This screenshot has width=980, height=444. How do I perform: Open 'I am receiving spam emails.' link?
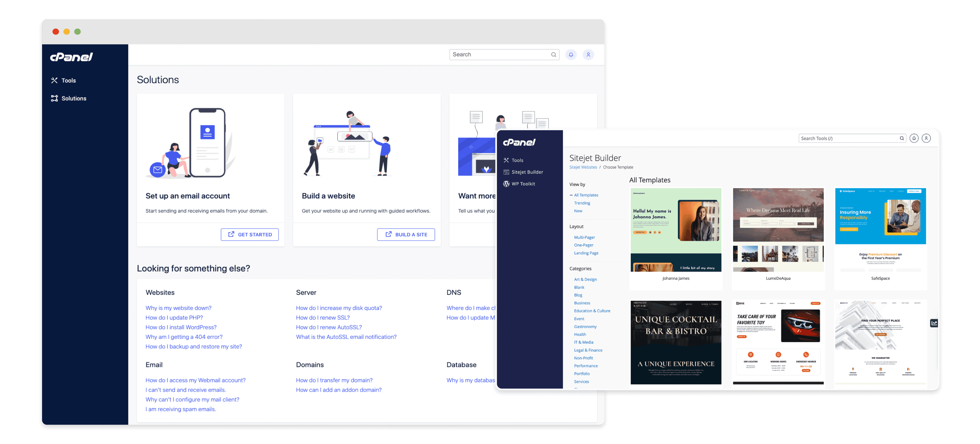coord(181,409)
